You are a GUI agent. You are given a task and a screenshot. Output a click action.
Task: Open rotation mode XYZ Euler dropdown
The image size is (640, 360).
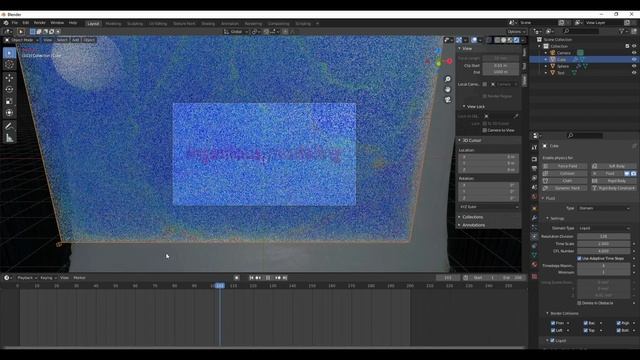(489, 207)
